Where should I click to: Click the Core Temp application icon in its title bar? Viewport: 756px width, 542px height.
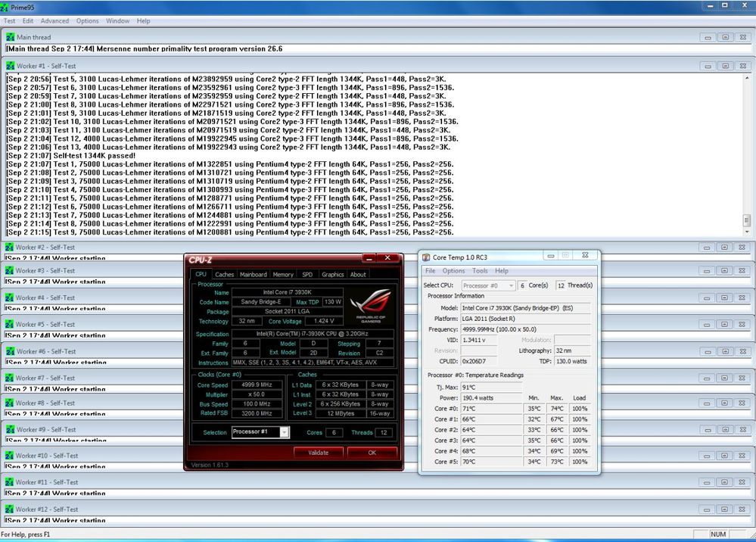427,256
